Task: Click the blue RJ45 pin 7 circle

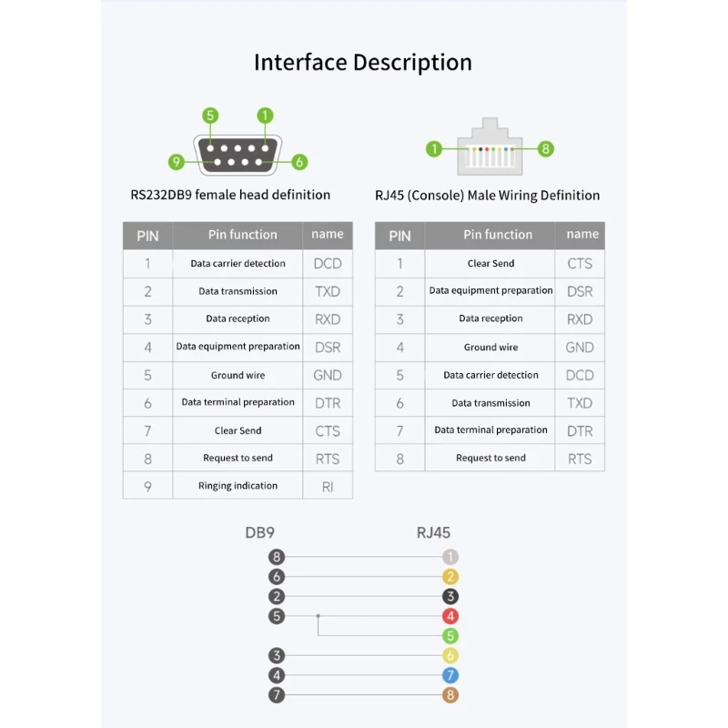Action: [x=450, y=675]
